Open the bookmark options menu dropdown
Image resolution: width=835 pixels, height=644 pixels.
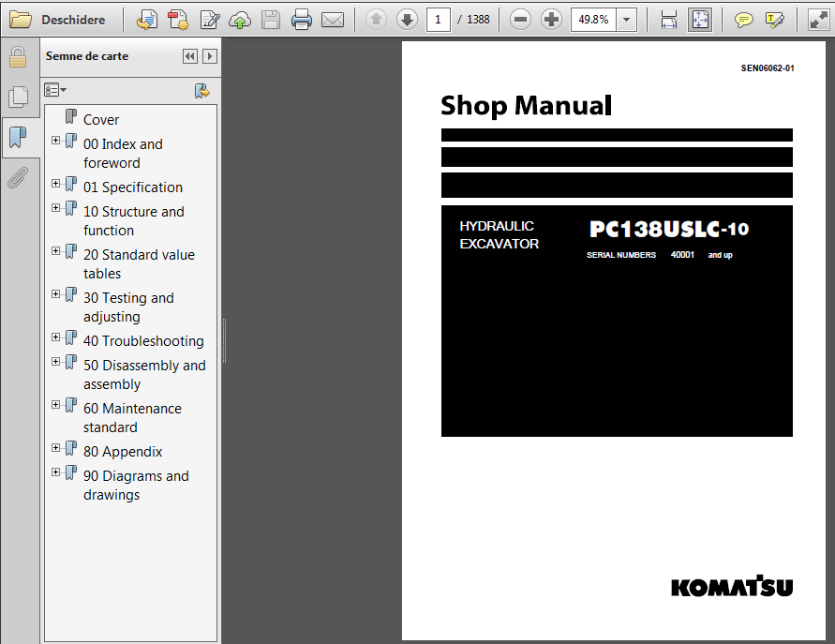(55, 90)
